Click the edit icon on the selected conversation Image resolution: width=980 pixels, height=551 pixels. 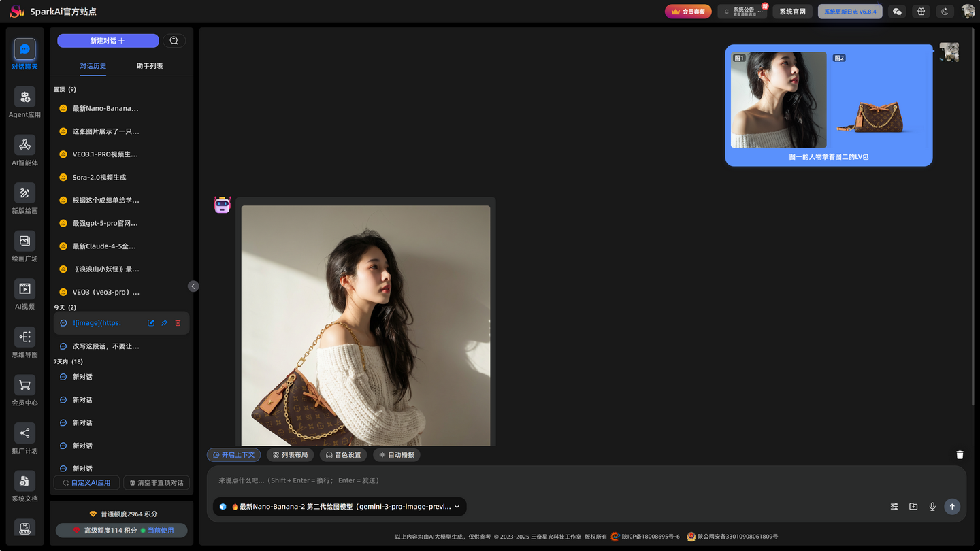click(x=151, y=323)
